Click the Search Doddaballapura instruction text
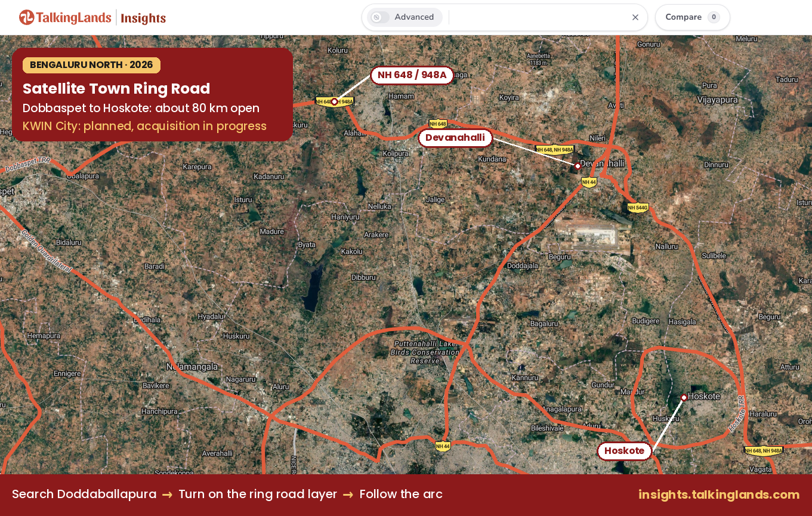Image resolution: width=812 pixels, height=516 pixels. tap(84, 495)
